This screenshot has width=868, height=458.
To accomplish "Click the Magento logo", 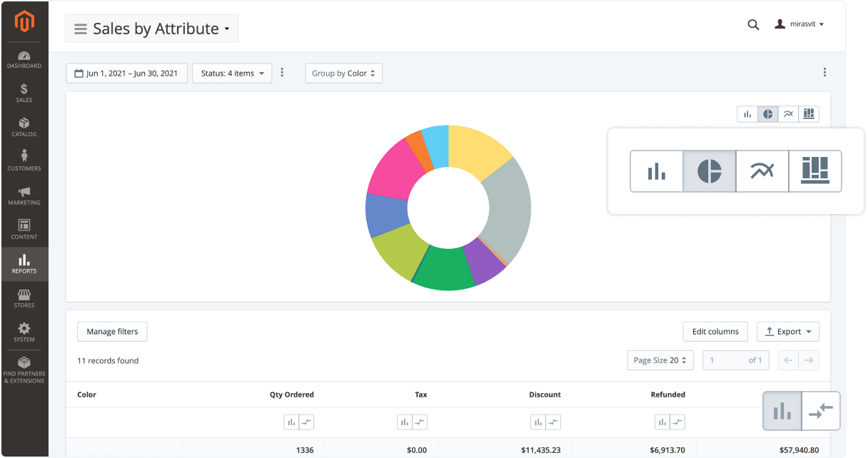I will pyautogui.click(x=24, y=22).
